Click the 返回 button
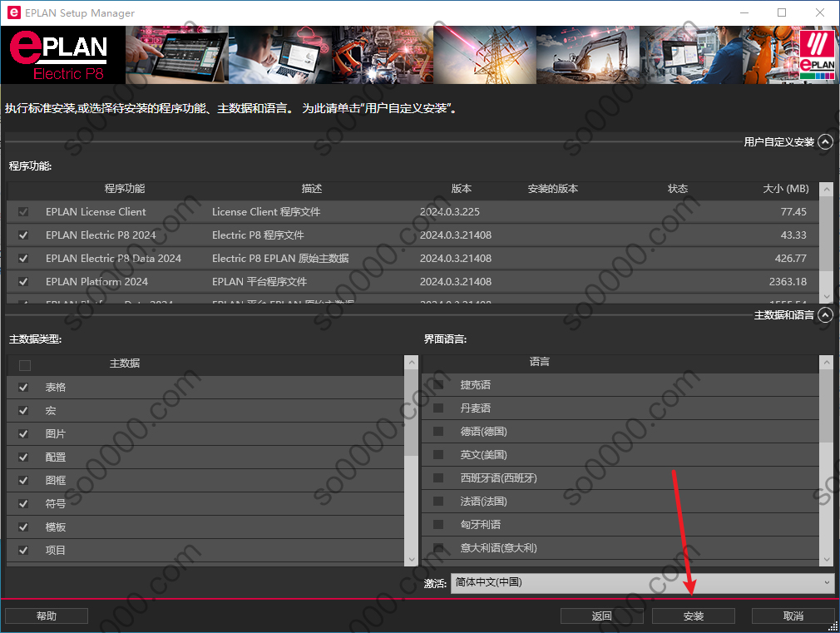This screenshot has width=840, height=633. [601, 616]
